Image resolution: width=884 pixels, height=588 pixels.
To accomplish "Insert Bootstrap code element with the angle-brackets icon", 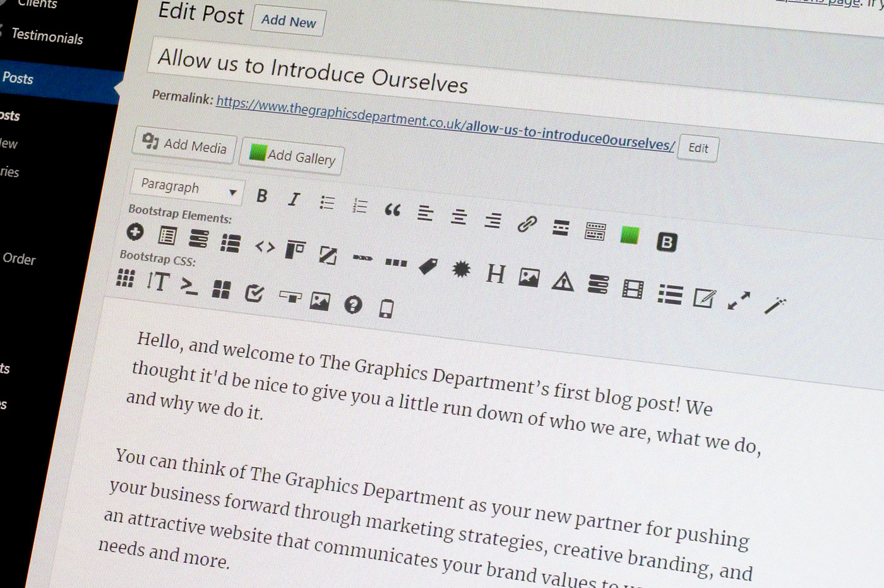I will pos(265,247).
